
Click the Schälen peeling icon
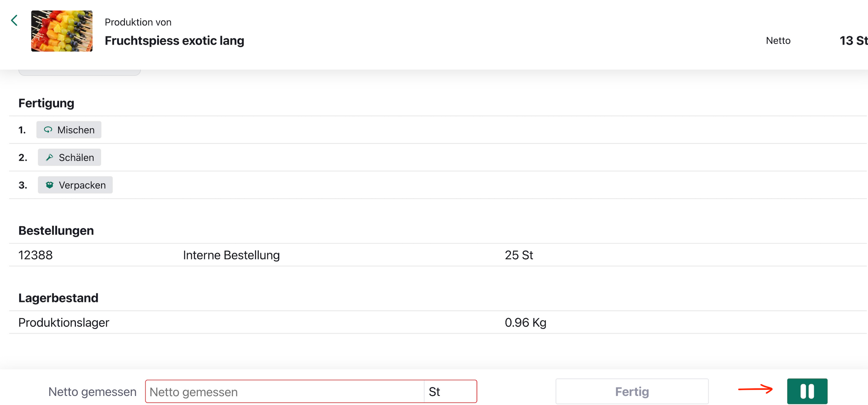coord(49,158)
